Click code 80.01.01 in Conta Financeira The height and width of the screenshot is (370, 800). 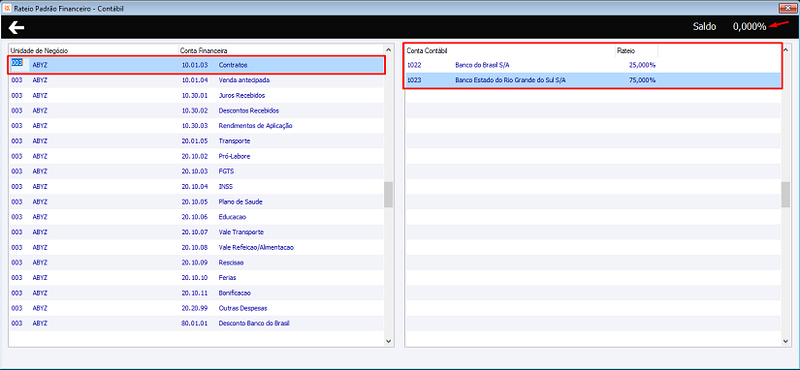[194, 323]
